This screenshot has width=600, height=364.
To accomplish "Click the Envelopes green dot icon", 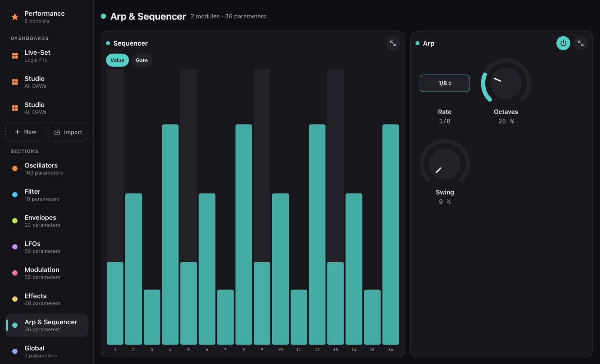I will 15,221.
